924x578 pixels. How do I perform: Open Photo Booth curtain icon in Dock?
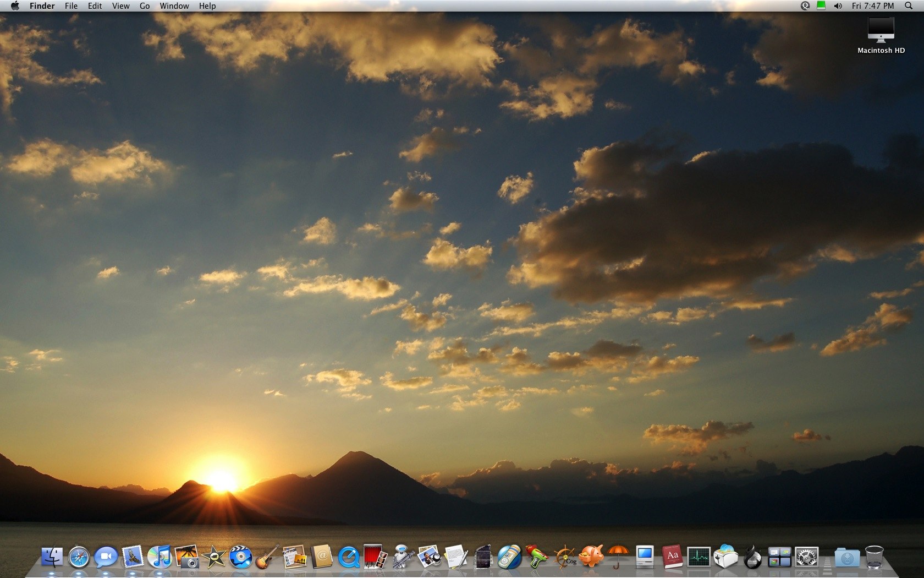click(375, 557)
